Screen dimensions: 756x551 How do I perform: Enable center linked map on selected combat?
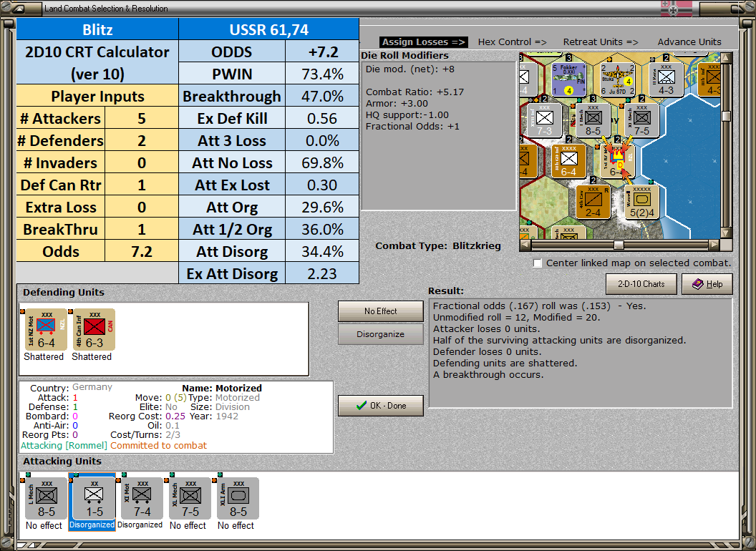click(538, 263)
